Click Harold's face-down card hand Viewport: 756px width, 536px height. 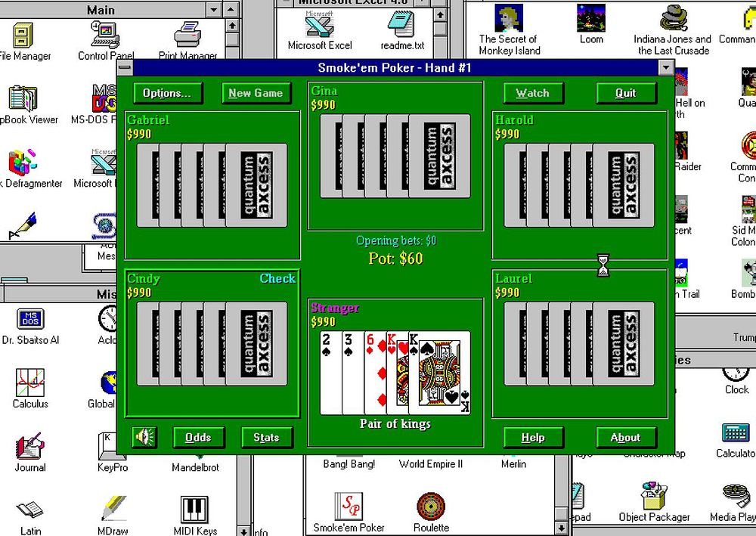580,185
